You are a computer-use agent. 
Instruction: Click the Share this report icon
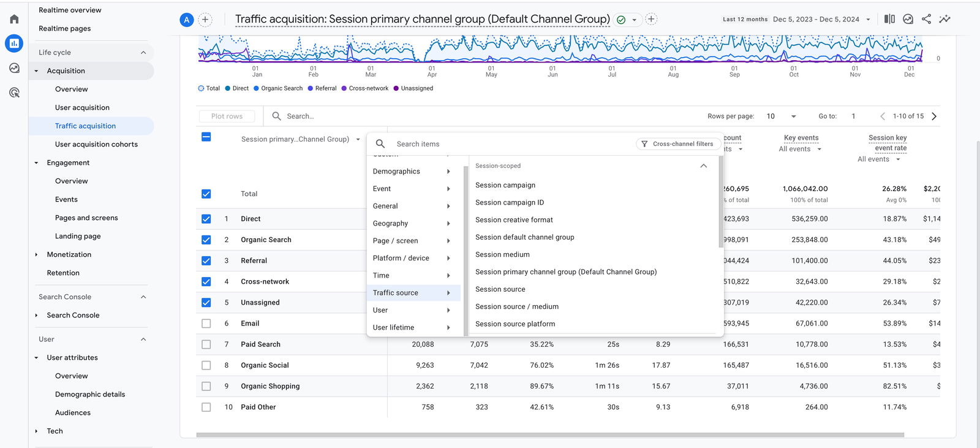[926, 19]
